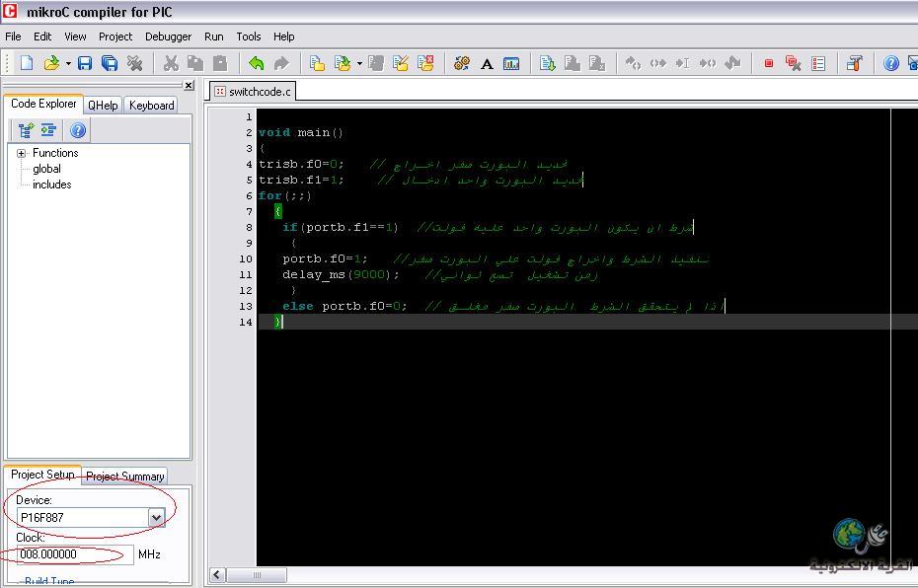This screenshot has height=588, width=918.
Task: Click the New Project icon
Action: click(317, 62)
